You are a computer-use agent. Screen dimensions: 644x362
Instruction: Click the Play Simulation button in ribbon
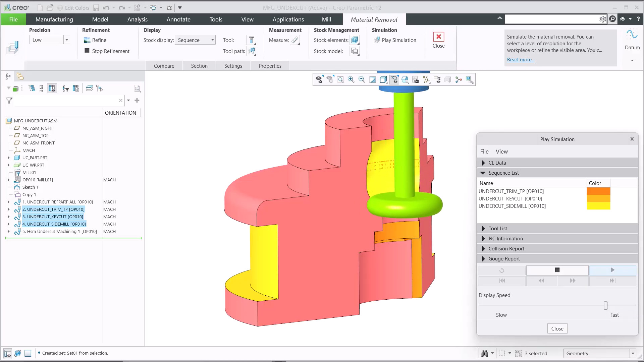pos(395,40)
